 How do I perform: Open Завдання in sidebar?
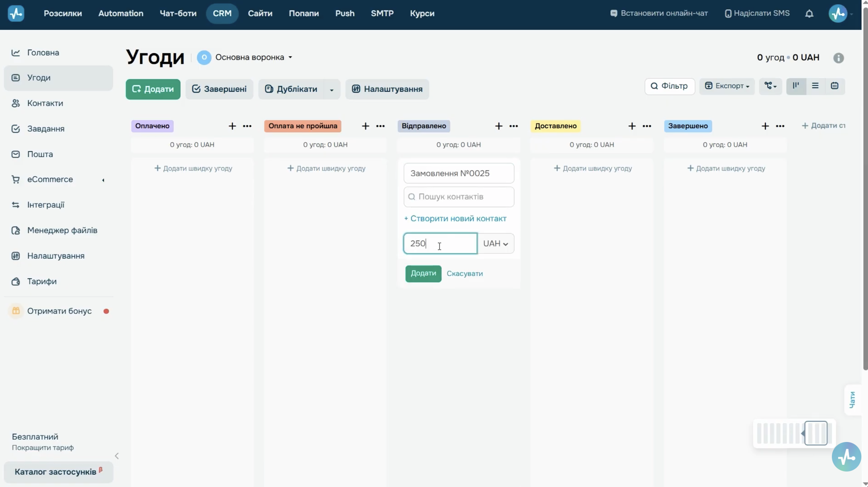pos(58,129)
